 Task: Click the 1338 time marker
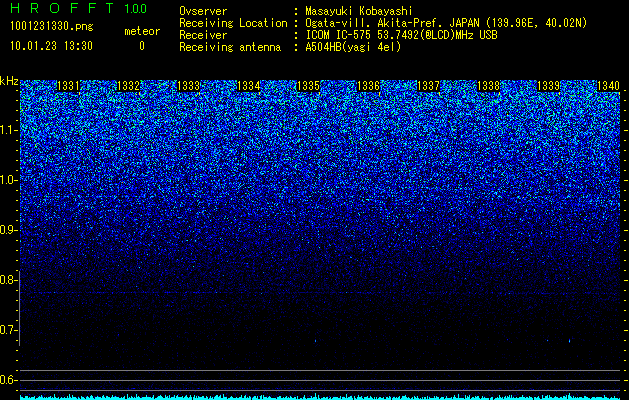pyautogui.click(x=489, y=85)
